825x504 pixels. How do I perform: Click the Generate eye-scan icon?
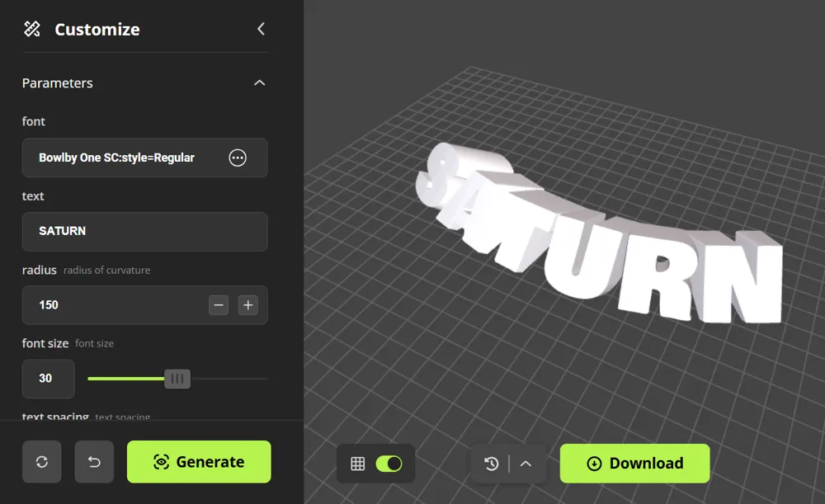(161, 462)
